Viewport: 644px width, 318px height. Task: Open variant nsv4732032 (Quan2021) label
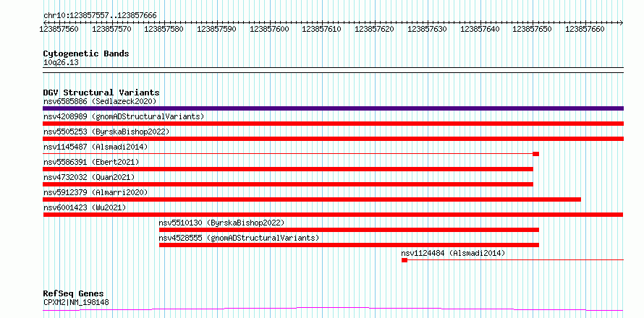(89, 177)
